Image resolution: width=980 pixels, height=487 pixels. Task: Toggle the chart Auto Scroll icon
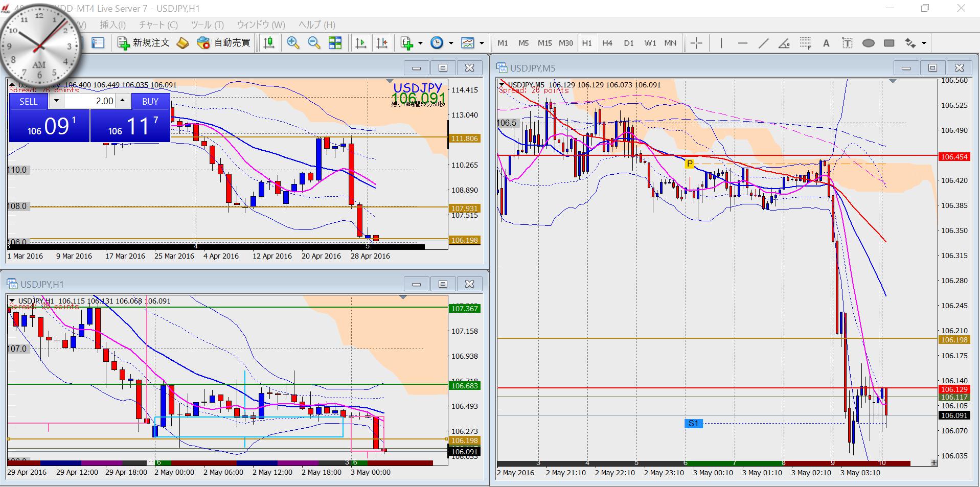[x=360, y=43]
